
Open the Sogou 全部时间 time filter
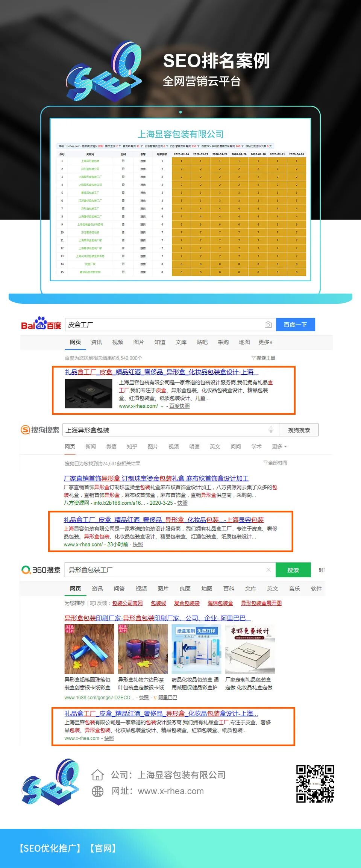pos(275,463)
